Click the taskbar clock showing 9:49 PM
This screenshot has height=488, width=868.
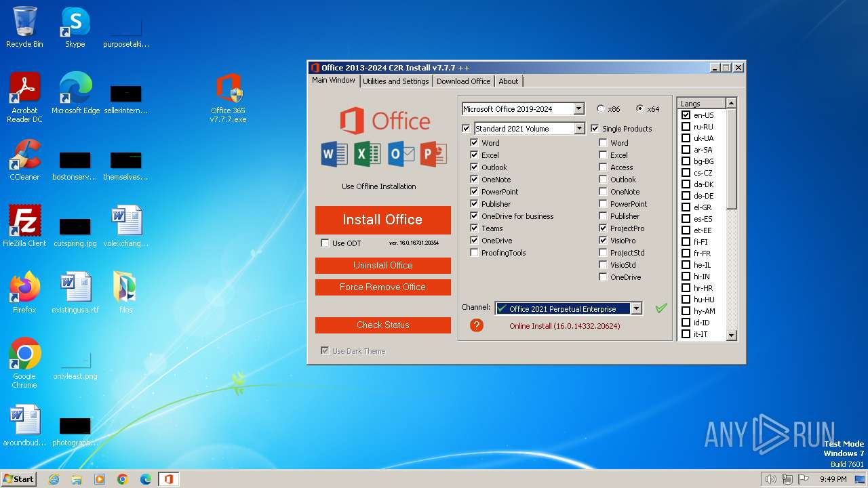point(833,479)
